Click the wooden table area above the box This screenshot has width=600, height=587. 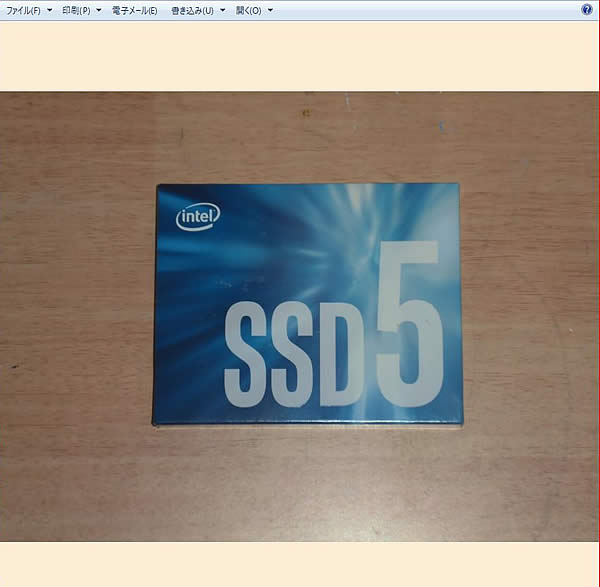tap(300, 135)
